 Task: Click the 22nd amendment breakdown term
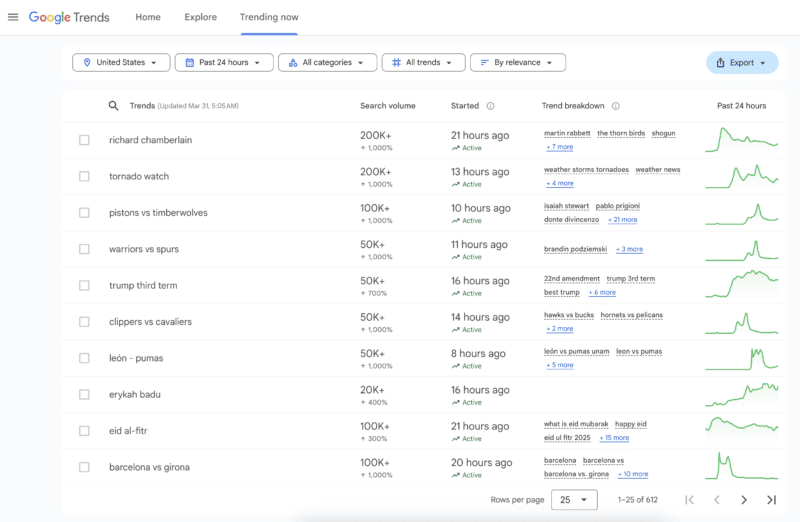(572, 279)
